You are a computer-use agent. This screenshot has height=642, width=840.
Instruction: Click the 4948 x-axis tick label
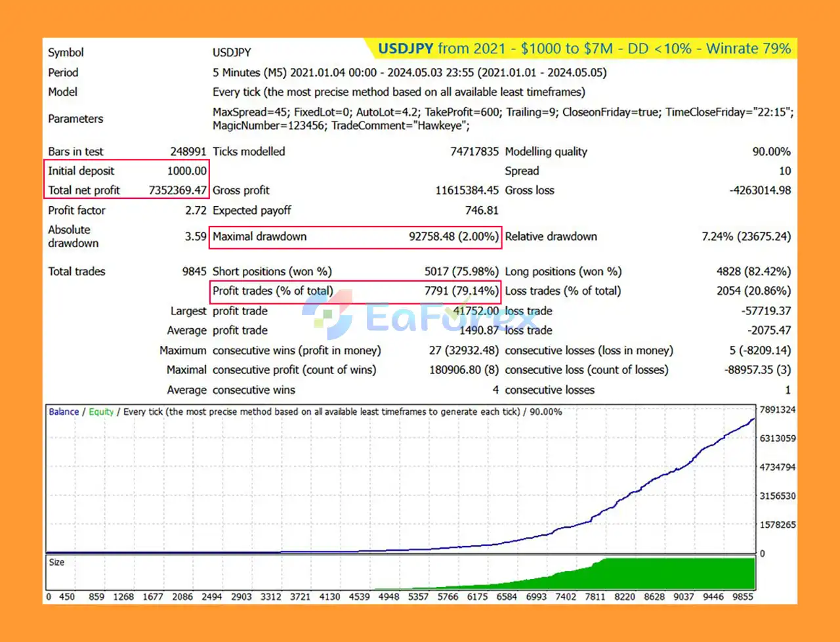(388, 597)
